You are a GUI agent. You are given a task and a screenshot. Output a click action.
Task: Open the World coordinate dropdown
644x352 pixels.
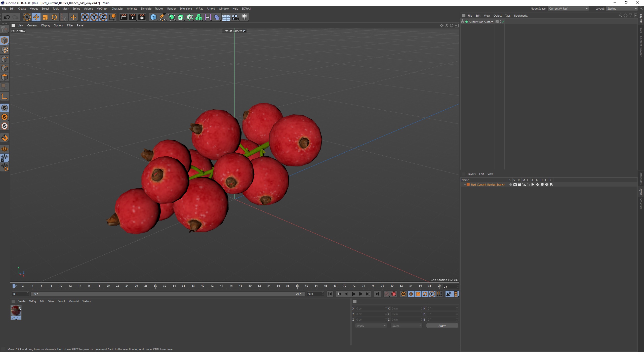(371, 326)
